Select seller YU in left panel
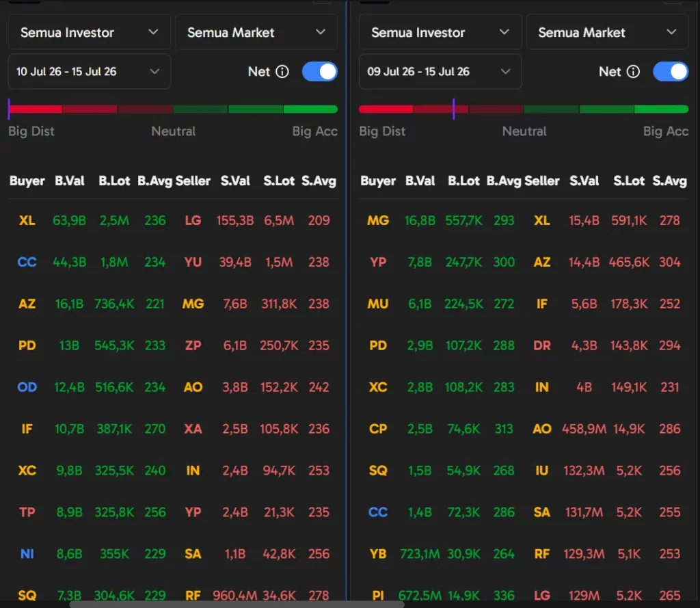 point(193,262)
